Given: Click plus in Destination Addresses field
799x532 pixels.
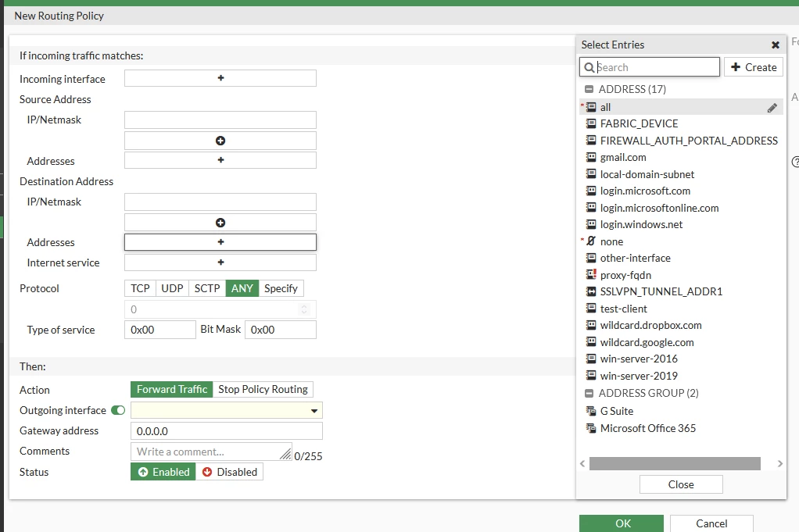Looking at the screenshot, I should pyautogui.click(x=220, y=242).
